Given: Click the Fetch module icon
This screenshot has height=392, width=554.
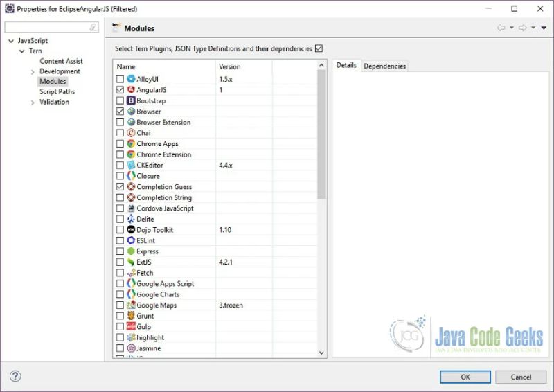Looking at the screenshot, I should [x=131, y=273].
